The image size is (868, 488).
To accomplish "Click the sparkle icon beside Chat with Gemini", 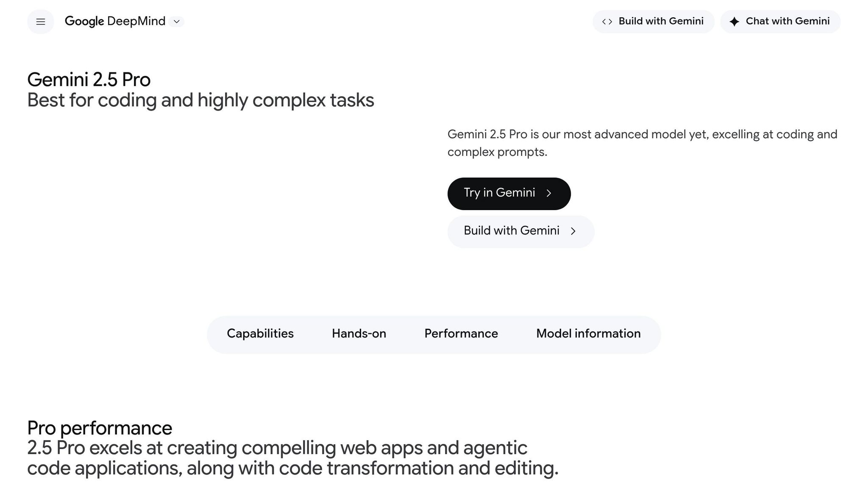I will pyautogui.click(x=734, y=21).
